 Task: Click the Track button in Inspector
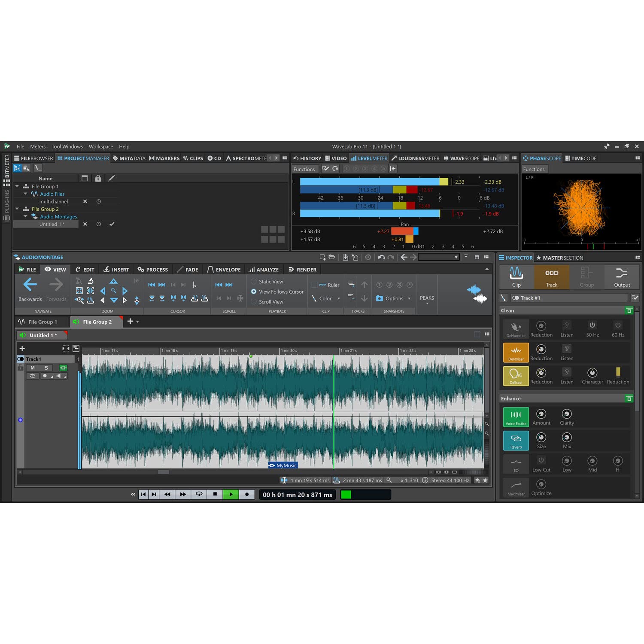551,276
